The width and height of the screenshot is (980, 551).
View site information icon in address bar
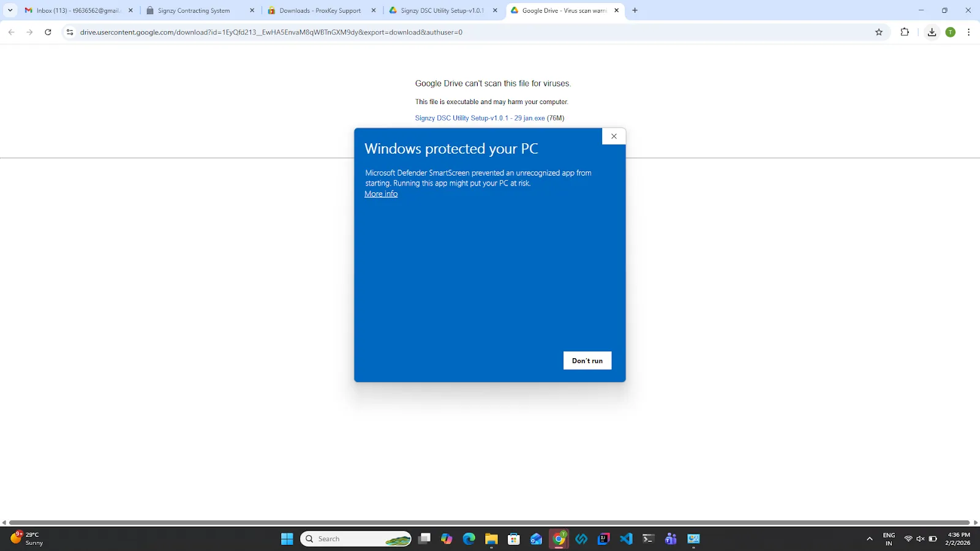70,32
